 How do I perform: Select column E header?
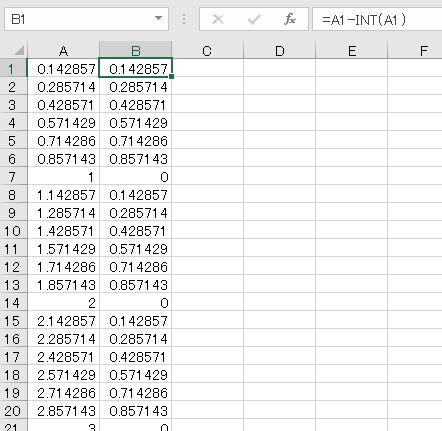coord(351,50)
